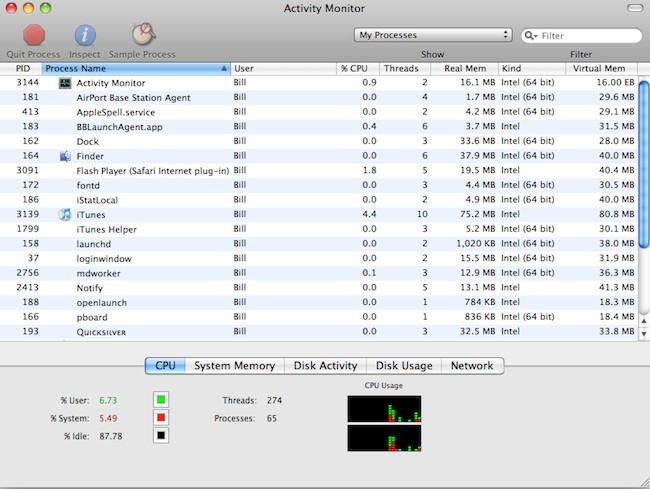Select the BBLaunchAgent.app process
The image size is (650, 489).
pyautogui.click(x=318, y=127)
